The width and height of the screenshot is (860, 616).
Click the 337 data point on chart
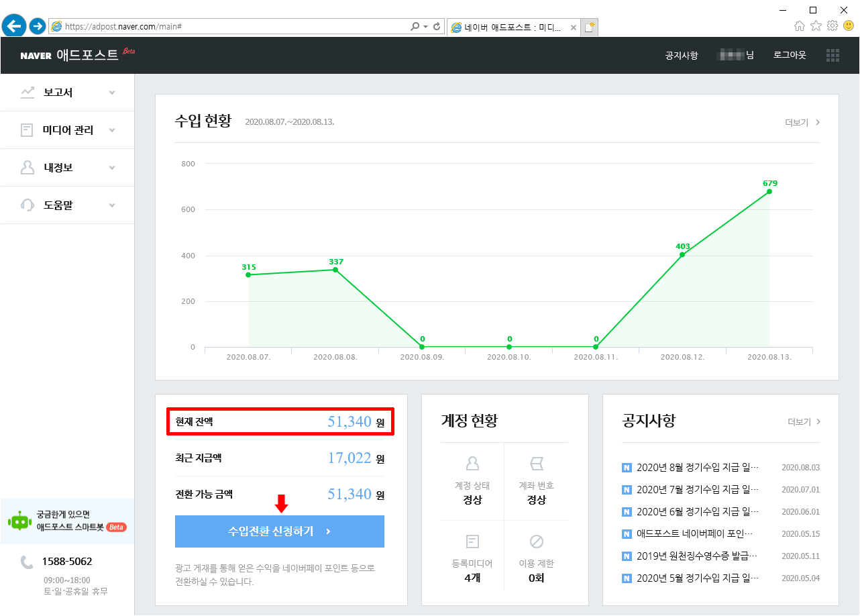click(335, 270)
